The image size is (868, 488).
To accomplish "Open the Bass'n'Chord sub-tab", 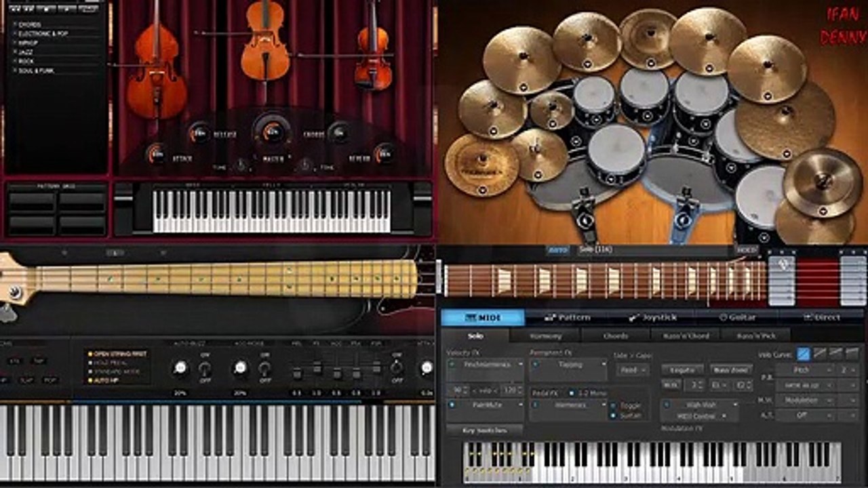I will click(x=685, y=335).
